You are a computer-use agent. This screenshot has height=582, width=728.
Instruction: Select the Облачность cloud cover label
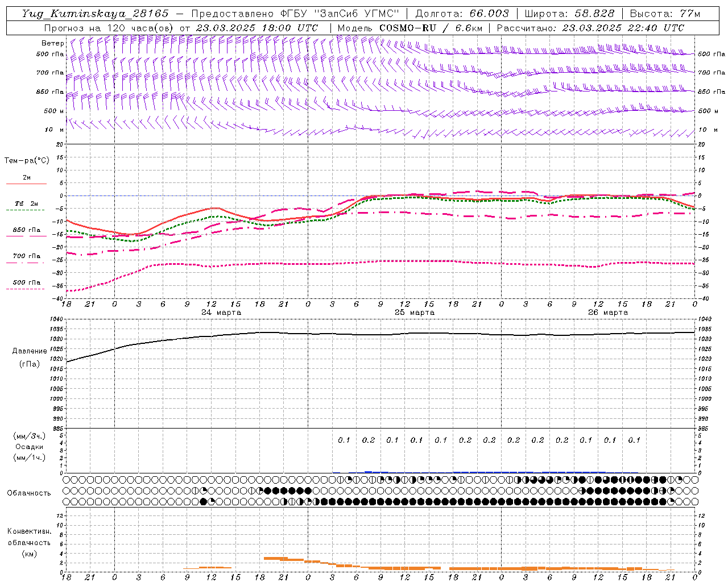[29, 493]
